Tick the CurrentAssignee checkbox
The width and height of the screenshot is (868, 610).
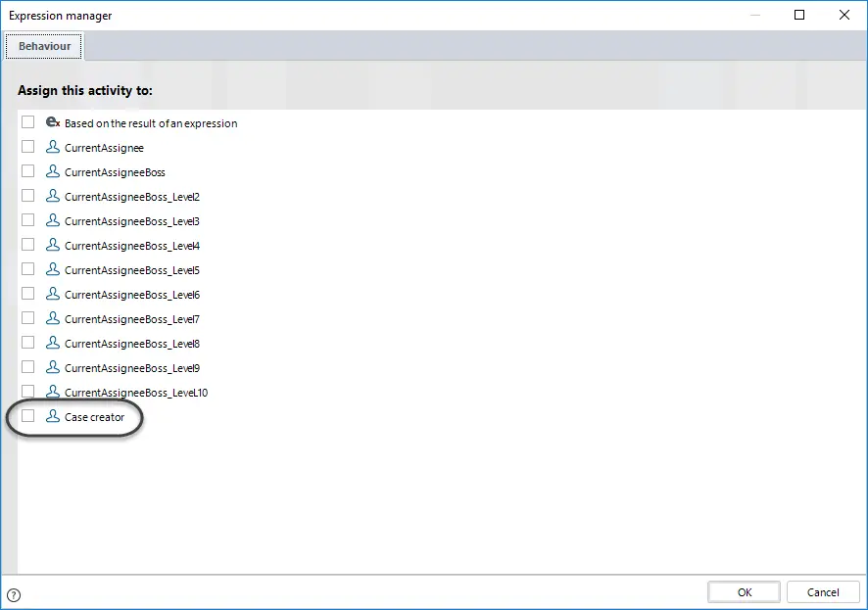[27, 147]
